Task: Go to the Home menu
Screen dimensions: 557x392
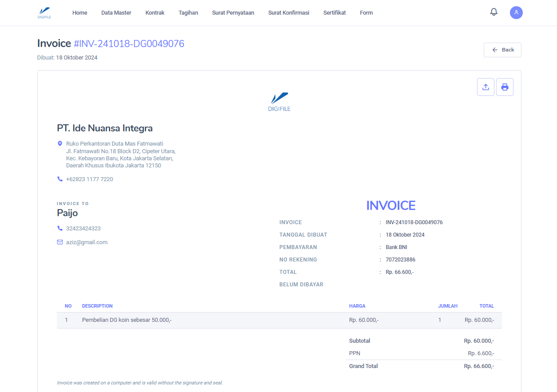Action: (x=80, y=13)
